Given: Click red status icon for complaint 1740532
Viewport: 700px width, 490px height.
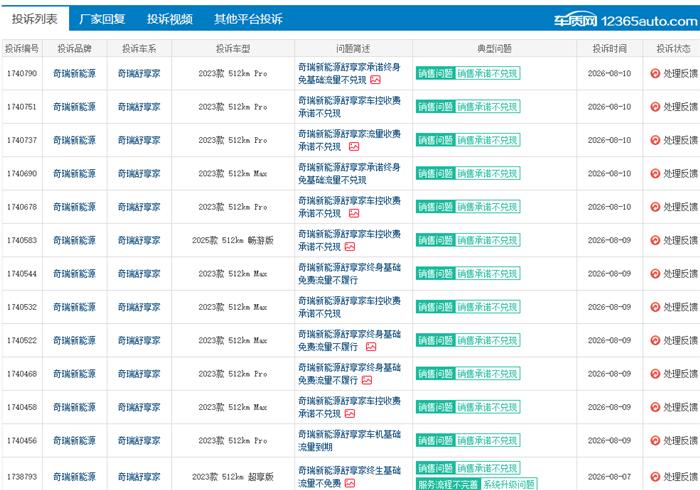Looking at the screenshot, I should (x=655, y=307).
